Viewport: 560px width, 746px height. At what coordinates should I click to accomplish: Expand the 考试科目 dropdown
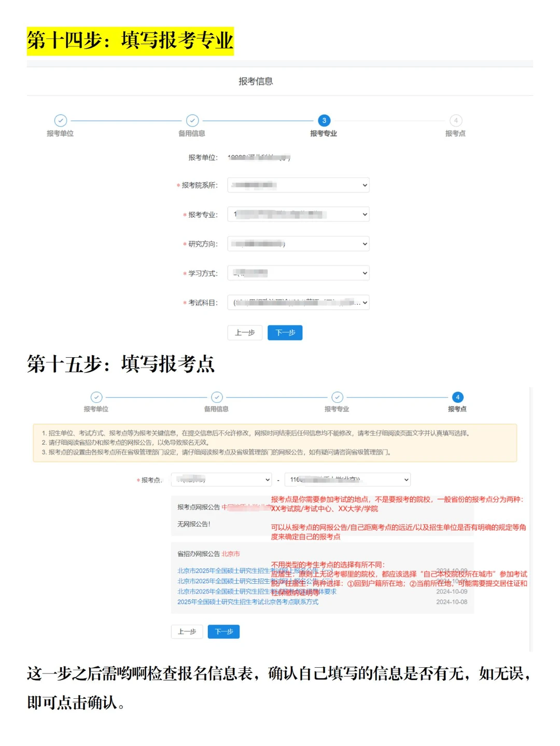[x=298, y=303]
